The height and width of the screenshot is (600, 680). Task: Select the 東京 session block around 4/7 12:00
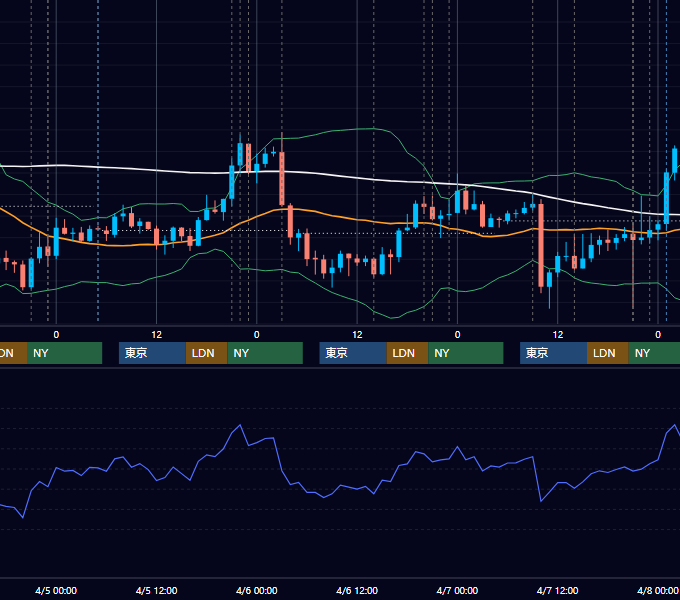point(553,353)
